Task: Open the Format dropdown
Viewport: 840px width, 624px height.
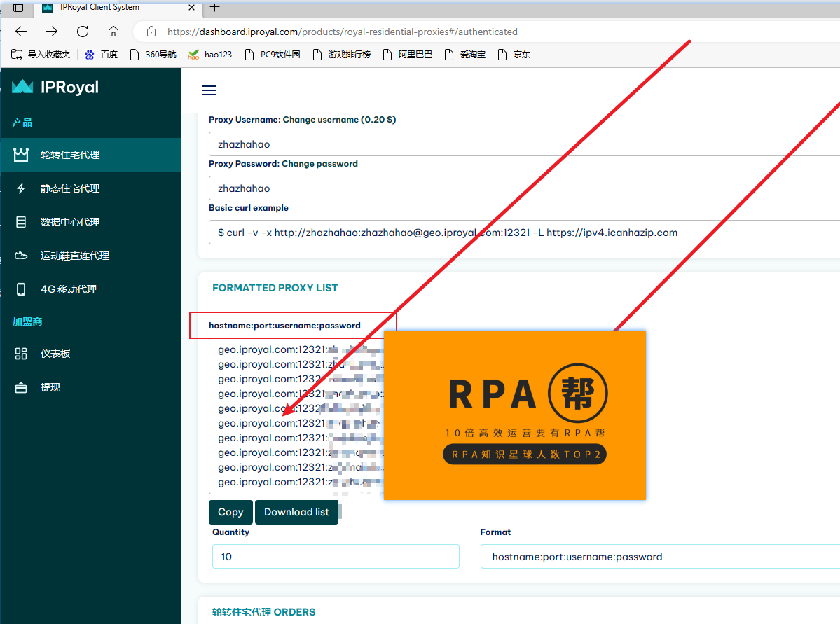Action: pos(660,557)
